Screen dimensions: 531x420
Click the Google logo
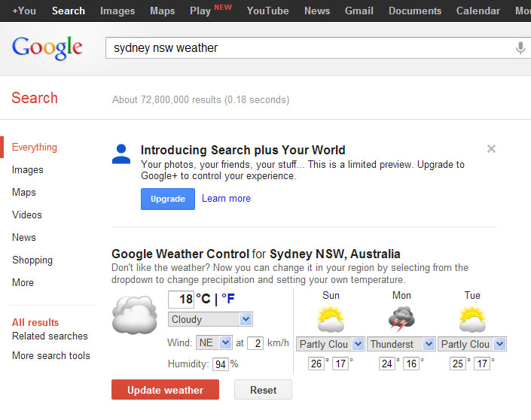point(47,47)
